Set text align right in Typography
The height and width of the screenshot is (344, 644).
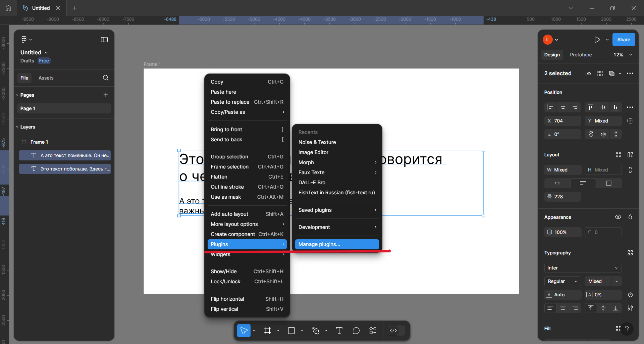point(575,308)
